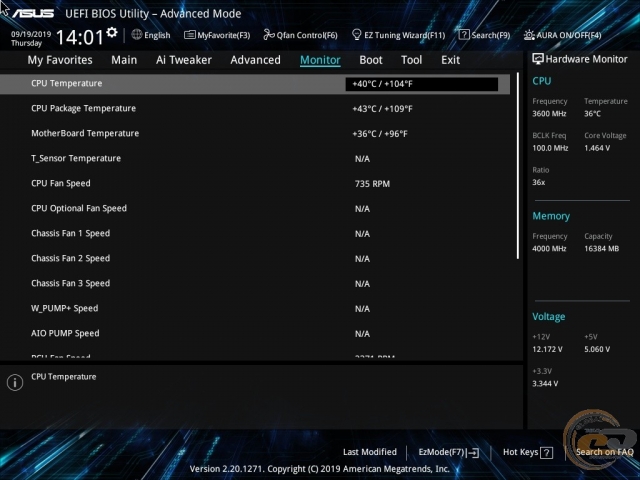Click the 735 RPM value
This screenshot has height=480, width=640.
(372, 184)
